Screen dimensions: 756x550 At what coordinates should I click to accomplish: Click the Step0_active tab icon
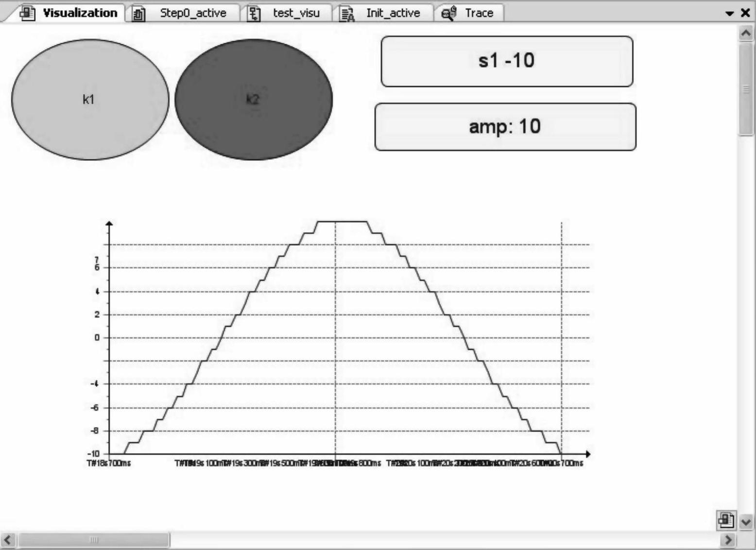(138, 14)
